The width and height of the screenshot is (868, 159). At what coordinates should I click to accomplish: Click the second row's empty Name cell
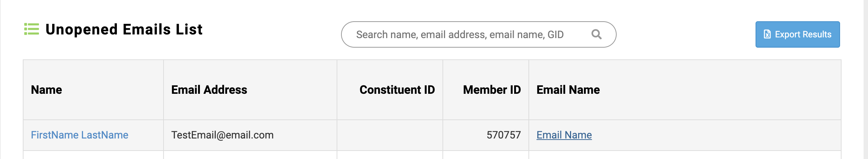(93, 155)
